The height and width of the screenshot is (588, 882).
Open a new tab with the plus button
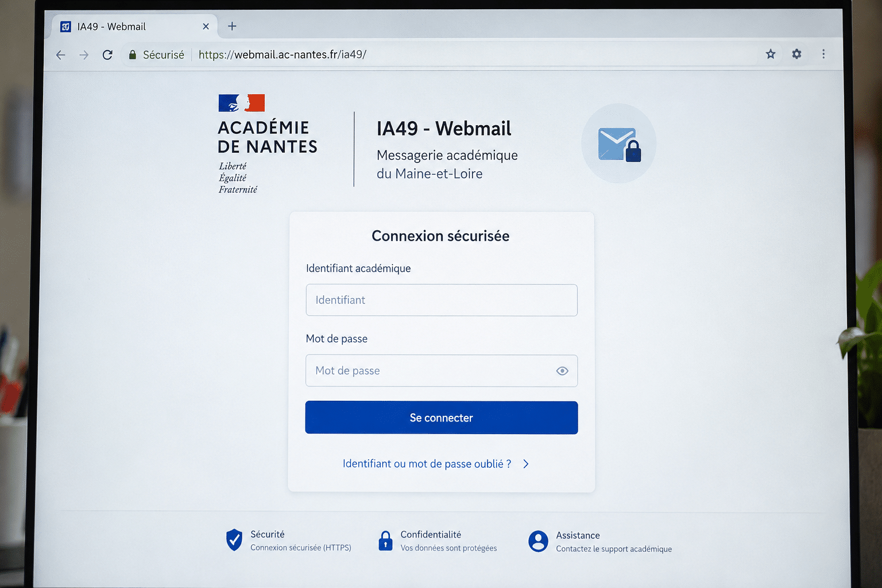(x=232, y=26)
